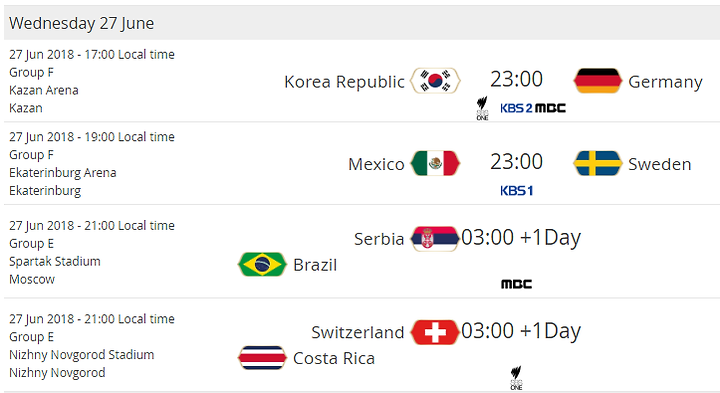Viewport: 720px width, 393px height.
Task: Click KBS2 broadcaster logo under Korea-Germany match
Action: (x=516, y=108)
